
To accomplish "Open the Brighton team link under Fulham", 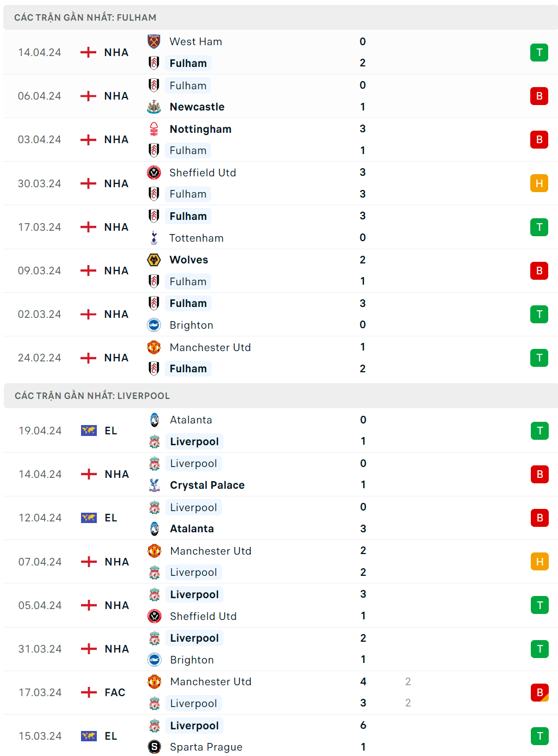I will click(191, 325).
